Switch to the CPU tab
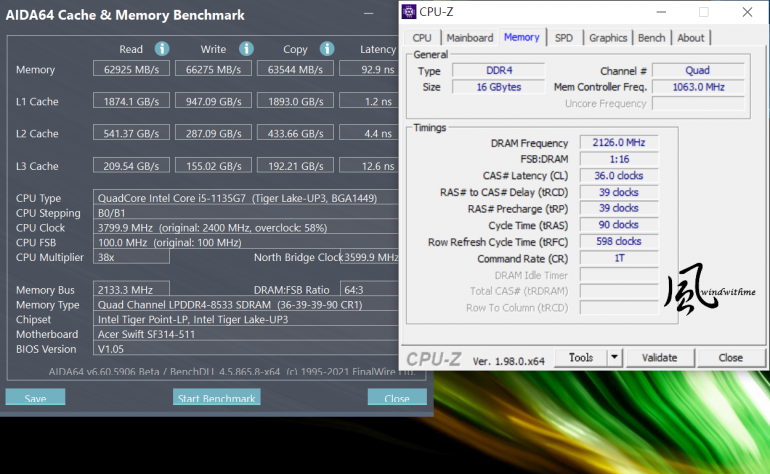The width and height of the screenshot is (770, 474). pyautogui.click(x=422, y=38)
